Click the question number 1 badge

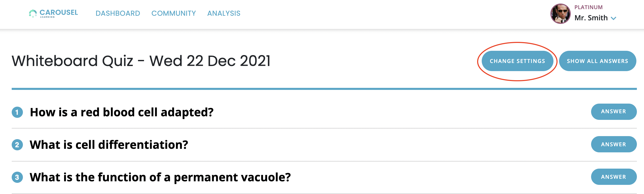[17, 112]
